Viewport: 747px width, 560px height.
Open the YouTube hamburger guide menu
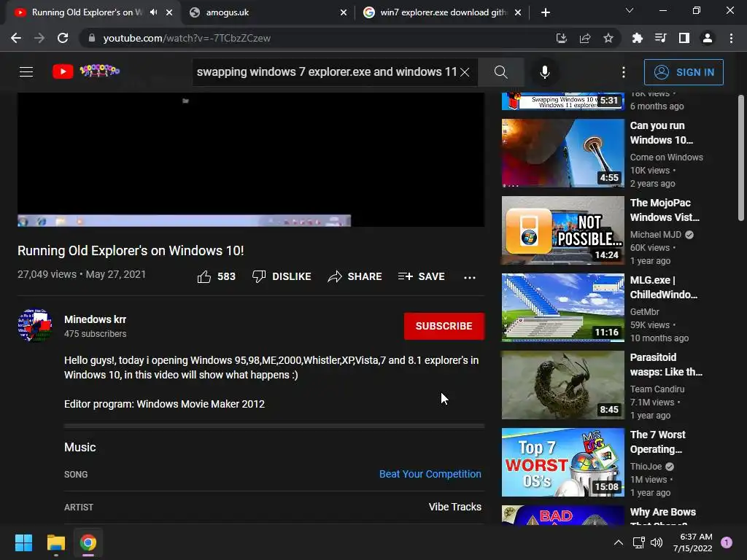coord(26,72)
